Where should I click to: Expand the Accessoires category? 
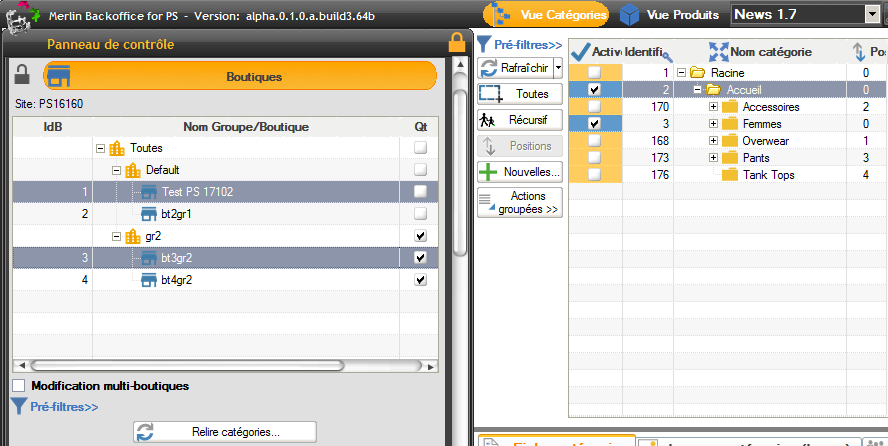click(713, 107)
